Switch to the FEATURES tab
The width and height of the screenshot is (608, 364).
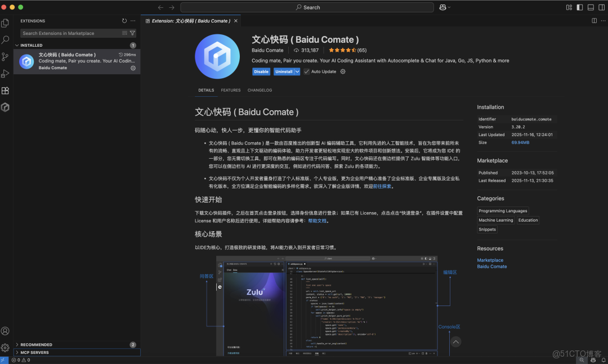pos(230,90)
